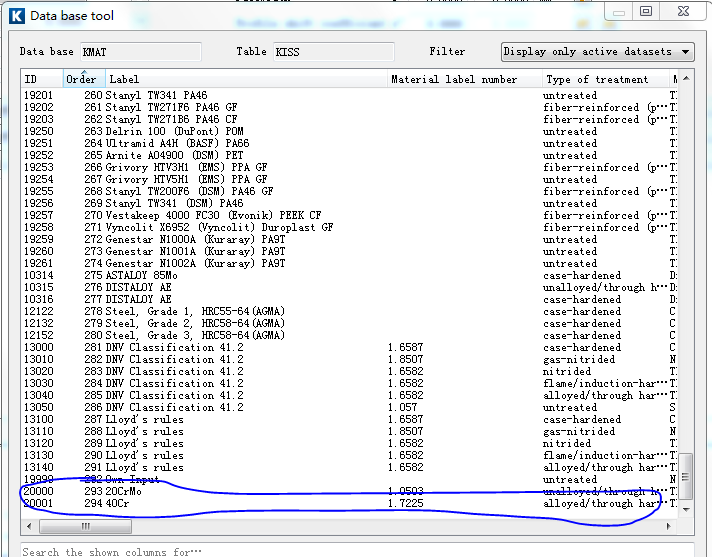Select DNV Classification row ID 13040
Screen dimensions: 712x557
pos(350,395)
